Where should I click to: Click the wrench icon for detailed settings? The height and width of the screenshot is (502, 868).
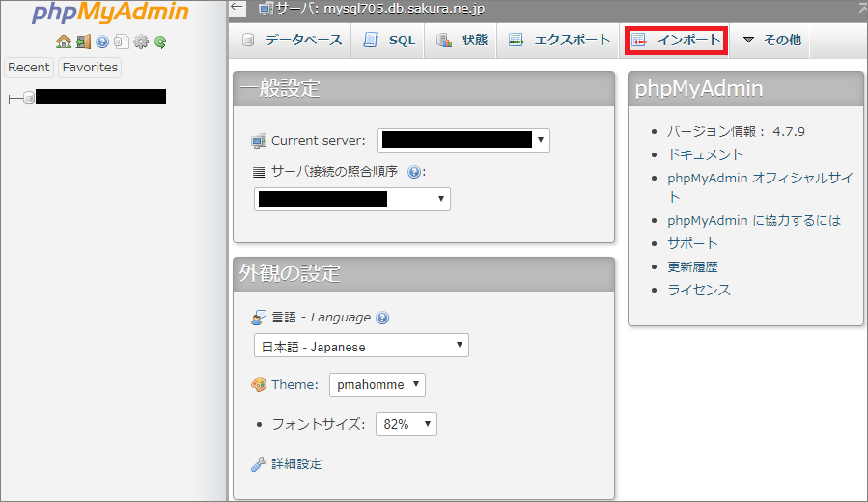pyautogui.click(x=259, y=463)
